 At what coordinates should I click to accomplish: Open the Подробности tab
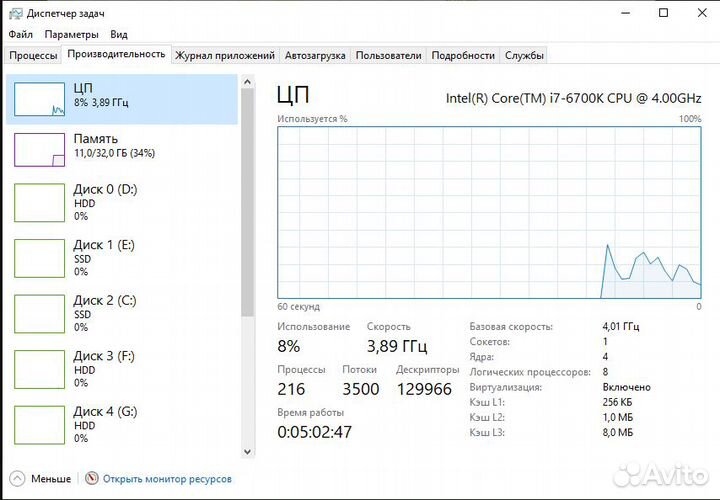[x=463, y=56]
